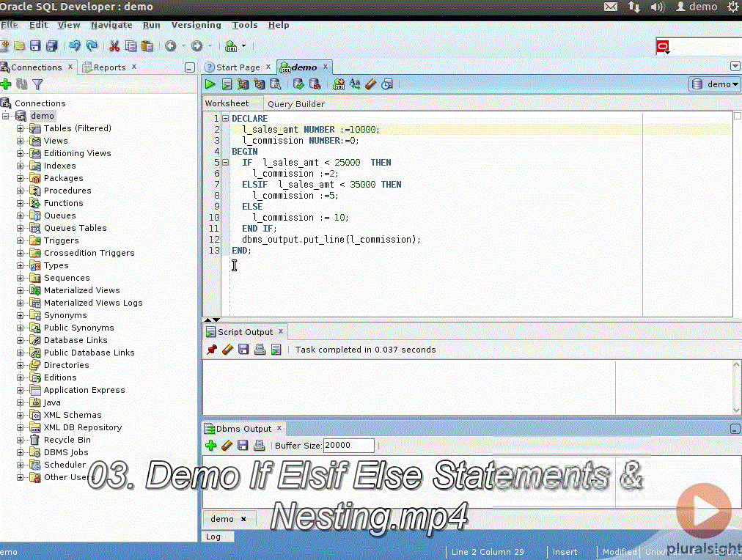Expand the Sequences tree node
742x560 pixels.
[20, 278]
